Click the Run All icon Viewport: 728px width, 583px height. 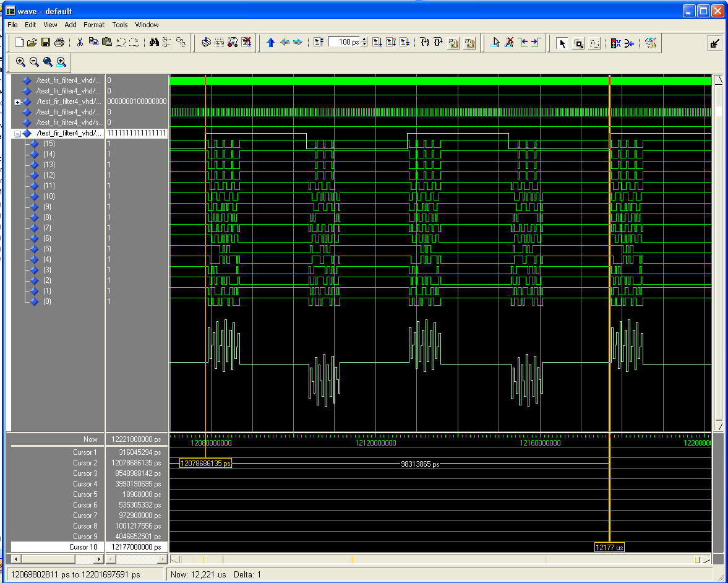coord(405,43)
